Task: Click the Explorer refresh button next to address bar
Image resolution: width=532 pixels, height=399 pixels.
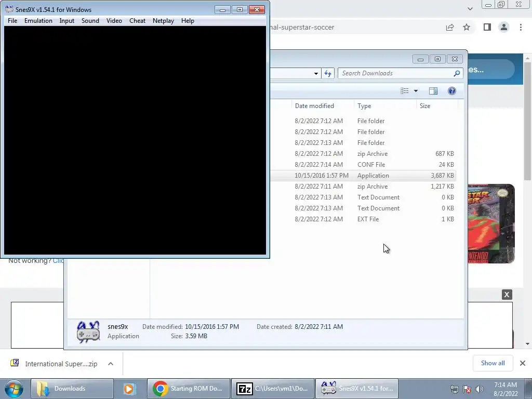Action: (x=328, y=73)
